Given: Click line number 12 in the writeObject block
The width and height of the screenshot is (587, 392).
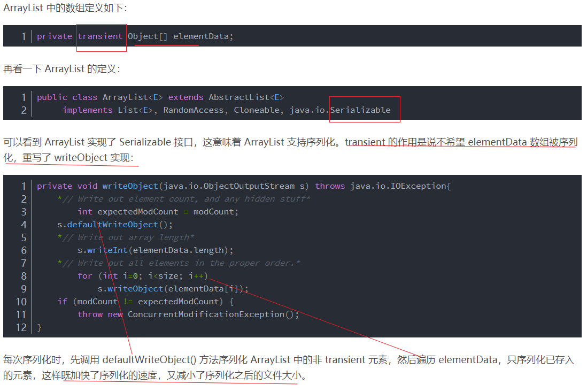Looking at the screenshot, I should tap(21, 328).
